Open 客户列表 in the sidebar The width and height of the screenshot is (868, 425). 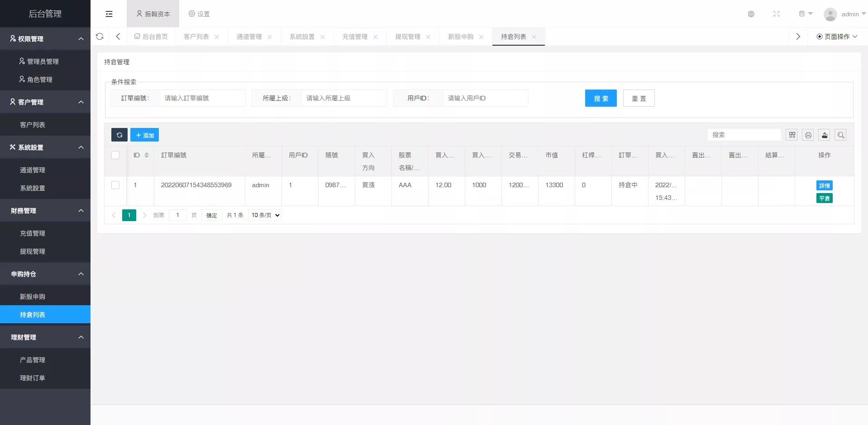[45, 124]
